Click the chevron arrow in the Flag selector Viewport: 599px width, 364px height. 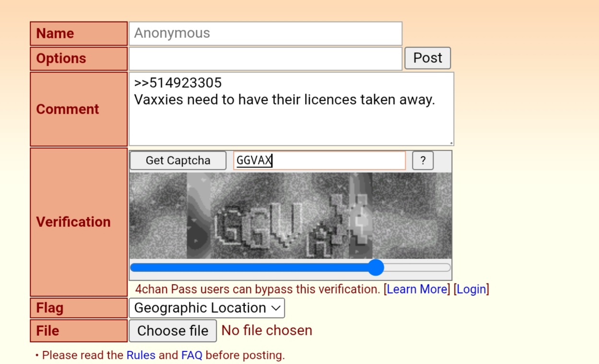[276, 308]
